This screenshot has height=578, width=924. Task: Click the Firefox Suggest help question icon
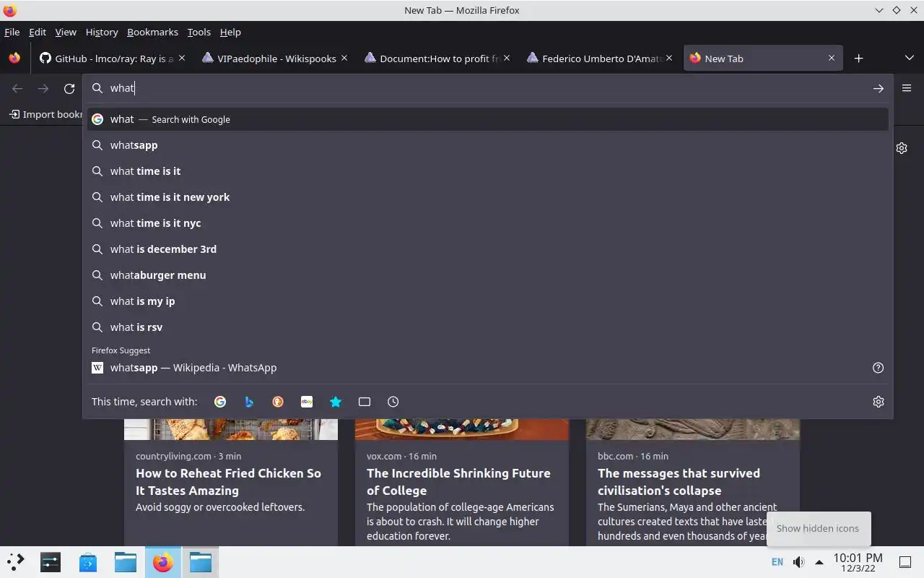pyautogui.click(x=879, y=368)
